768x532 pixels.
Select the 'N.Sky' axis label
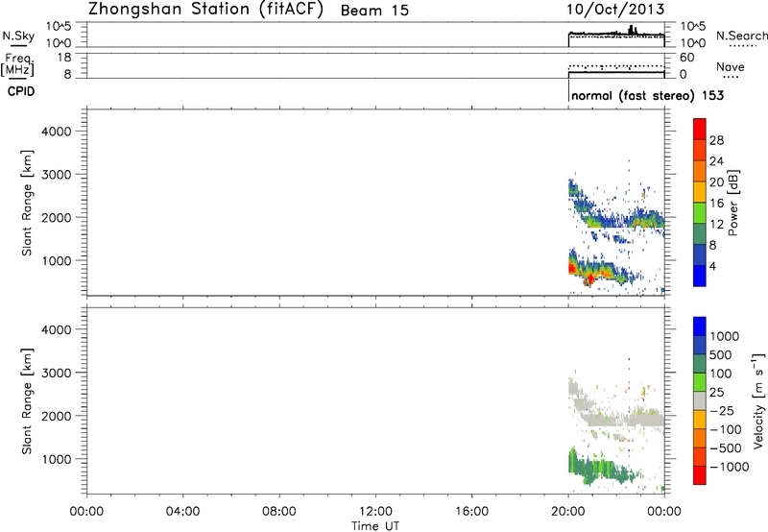click(18, 36)
